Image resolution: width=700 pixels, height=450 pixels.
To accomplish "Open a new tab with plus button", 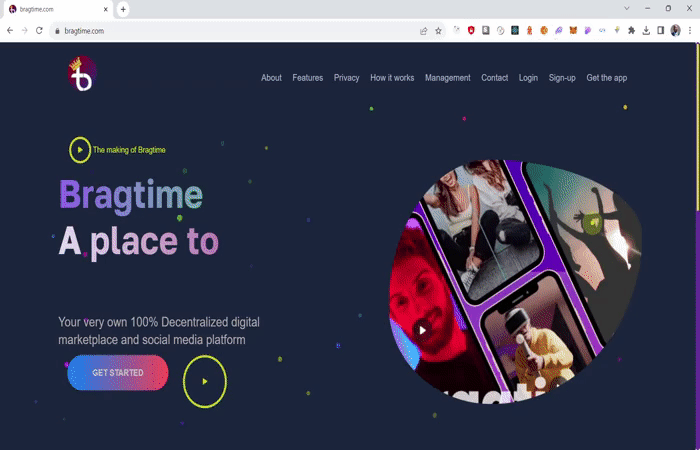I will click(x=123, y=9).
